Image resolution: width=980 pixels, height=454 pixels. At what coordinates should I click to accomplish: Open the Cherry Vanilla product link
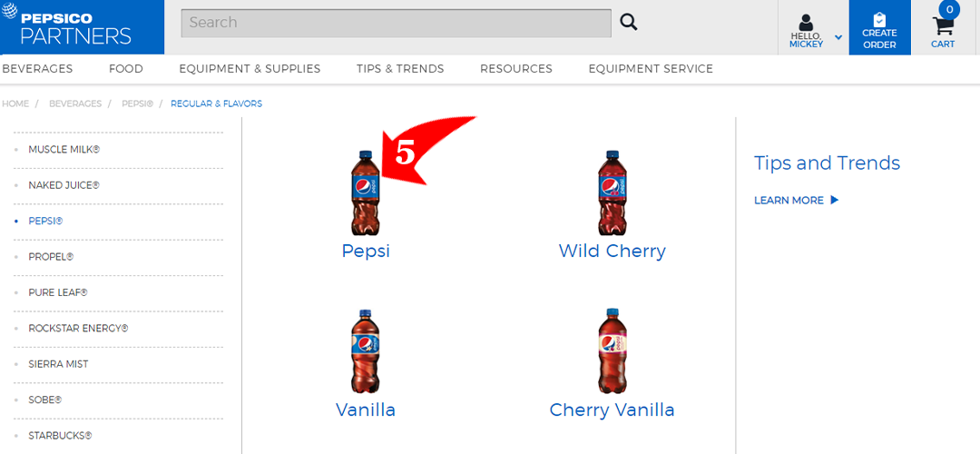click(x=612, y=410)
